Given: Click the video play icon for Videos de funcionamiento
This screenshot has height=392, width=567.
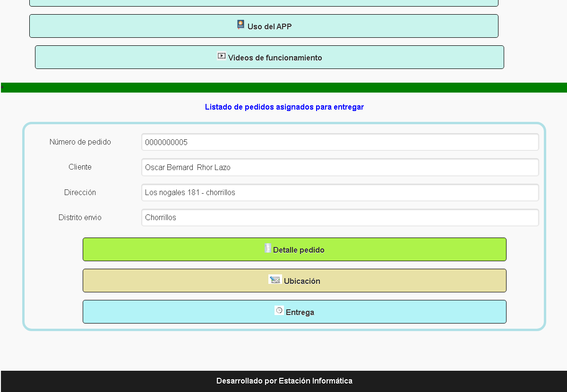Looking at the screenshot, I should (x=222, y=56).
